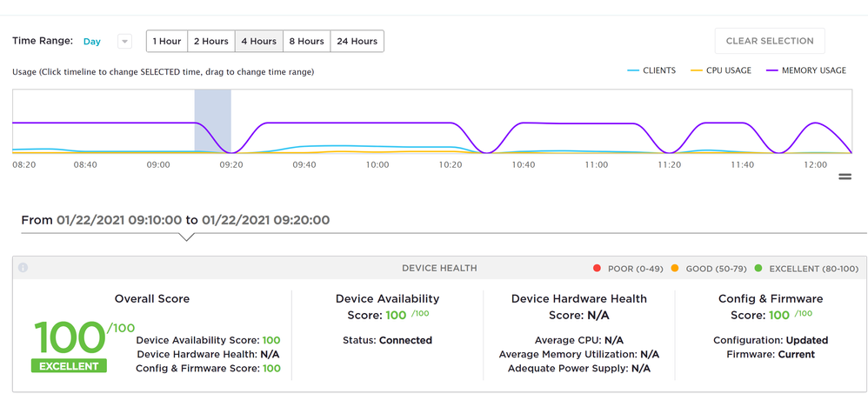Image resolution: width=868 pixels, height=407 pixels.
Task: Click the chart resize handle icon
Action: (844, 177)
